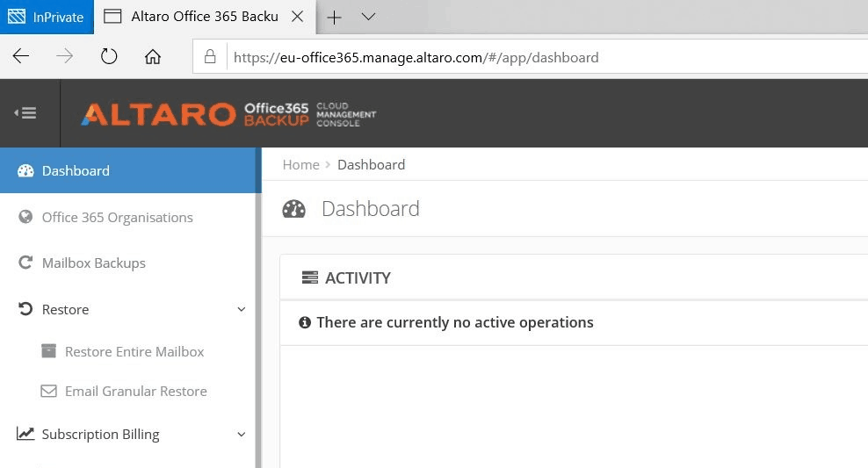The height and width of the screenshot is (468, 868).
Task: Click the Email Granular Restore envelope icon
Action: 48,391
